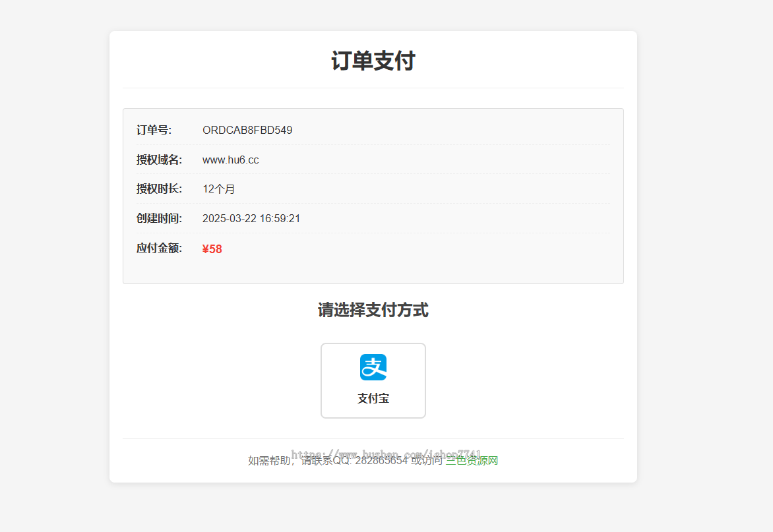Click the 创建时间 label

pos(159,218)
